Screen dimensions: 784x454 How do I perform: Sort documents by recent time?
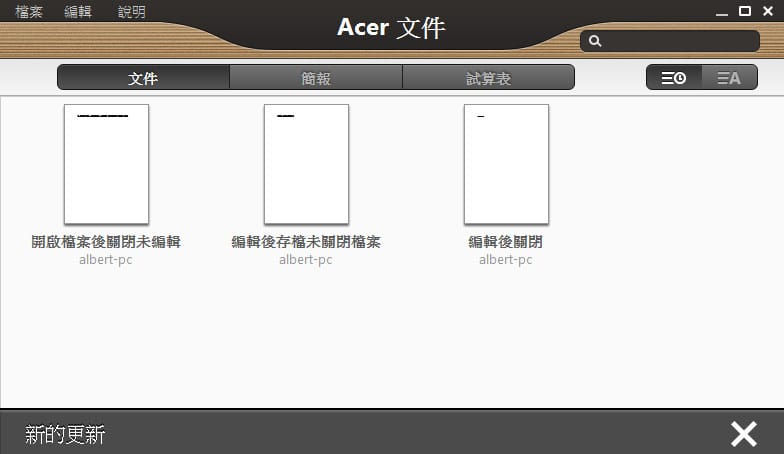(x=674, y=78)
